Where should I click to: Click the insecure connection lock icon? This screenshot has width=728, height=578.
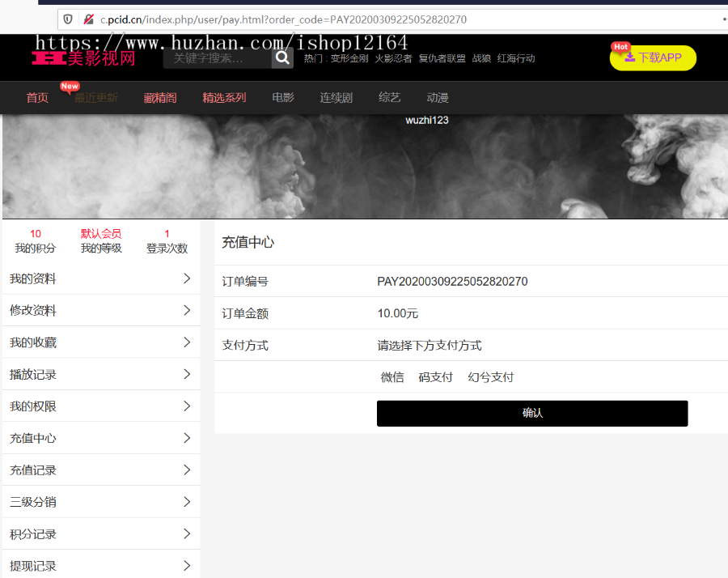point(88,19)
